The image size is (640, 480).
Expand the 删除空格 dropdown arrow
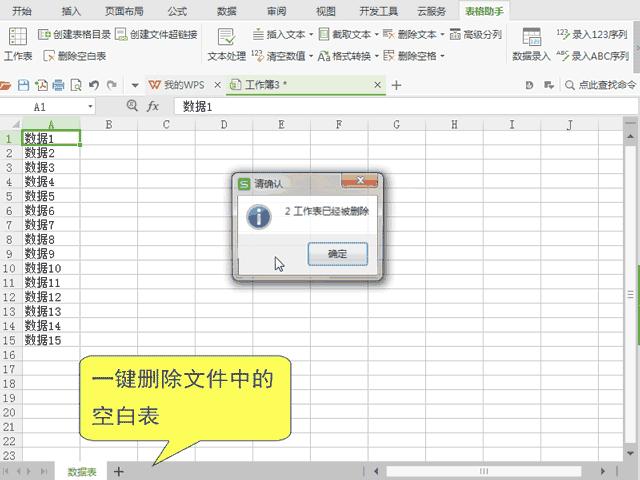[442, 56]
